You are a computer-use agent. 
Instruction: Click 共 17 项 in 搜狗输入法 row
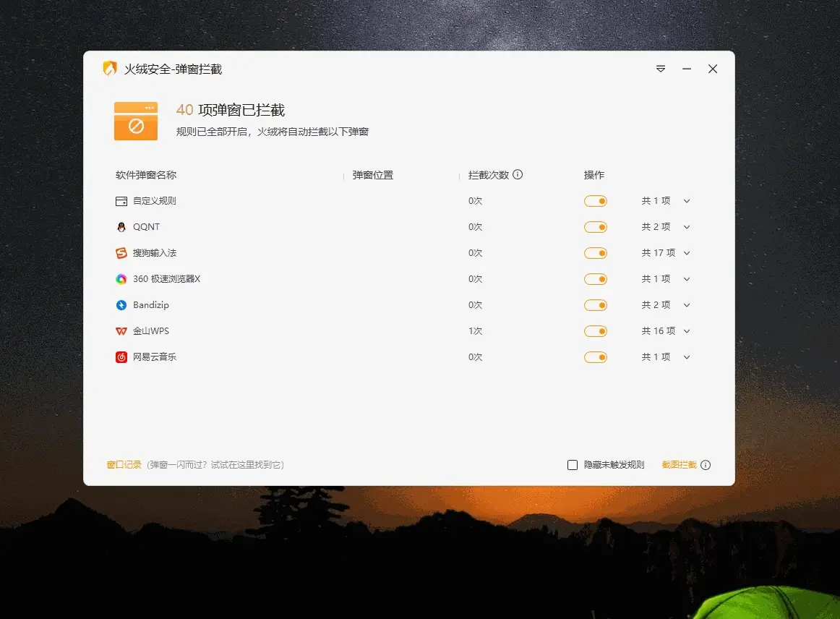click(659, 253)
